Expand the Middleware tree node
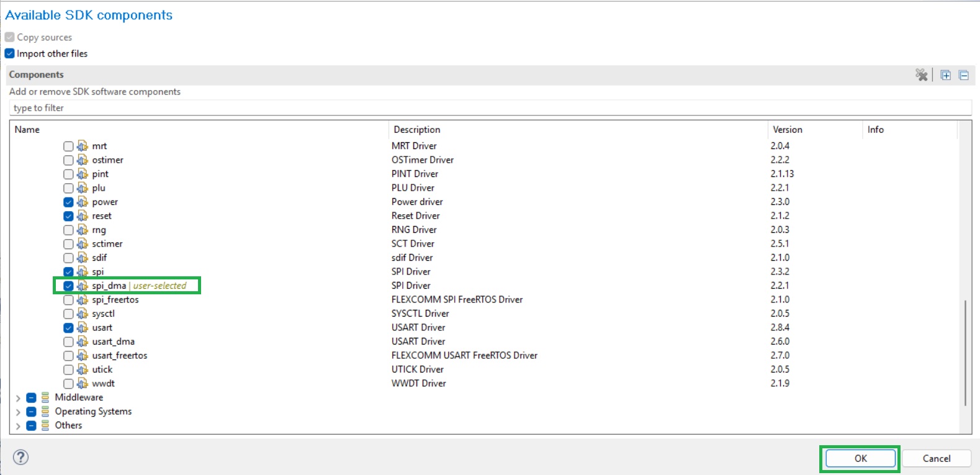Screen dimensions: 980x475 [x=18, y=398]
